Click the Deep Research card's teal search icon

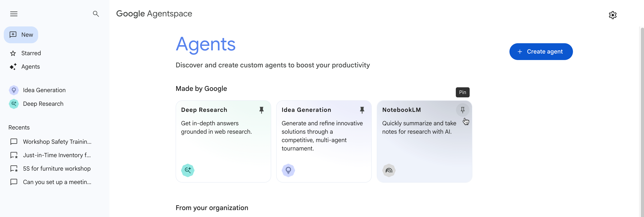click(188, 170)
